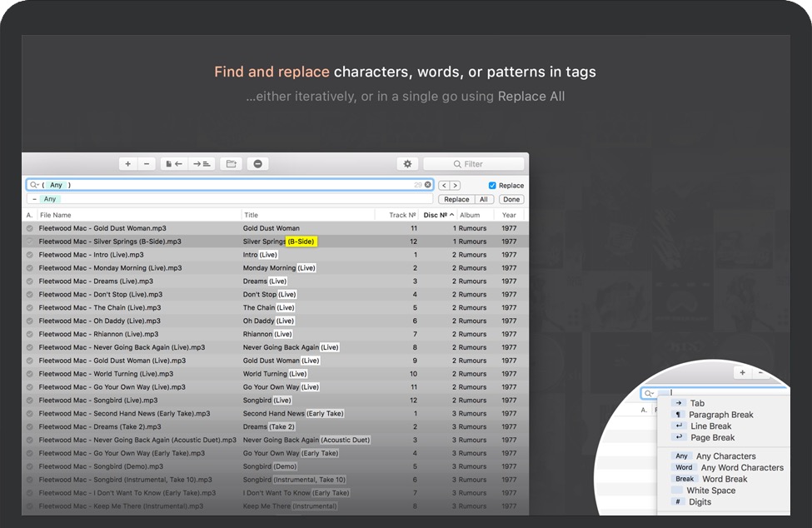Screen dimensions: 812x528
Task: Click the Filter search field
Action: point(475,164)
